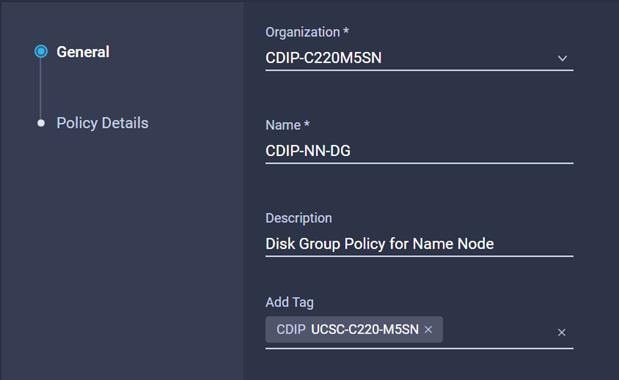Click the CDIP UCSC-C220-M5SN tag chip
This screenshot has width=619, height=380.
pyautogui.click(x=354, y=329)
